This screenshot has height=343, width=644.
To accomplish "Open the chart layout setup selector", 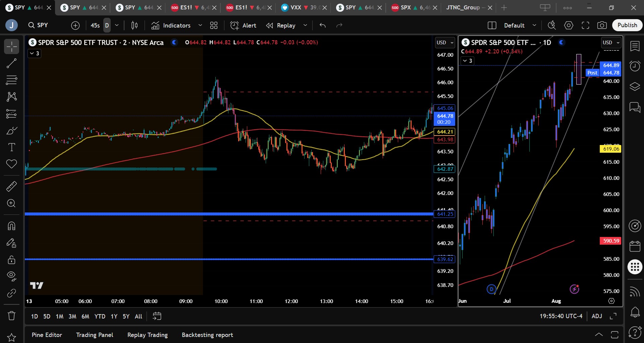I will 492,25.
